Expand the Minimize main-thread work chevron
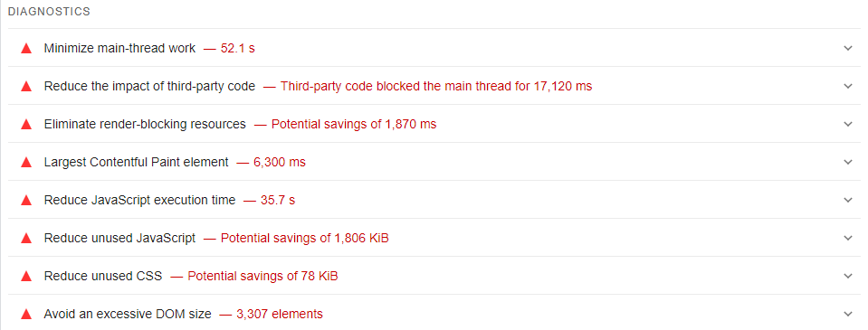868x330 pixels. click(x=847, y=48)
